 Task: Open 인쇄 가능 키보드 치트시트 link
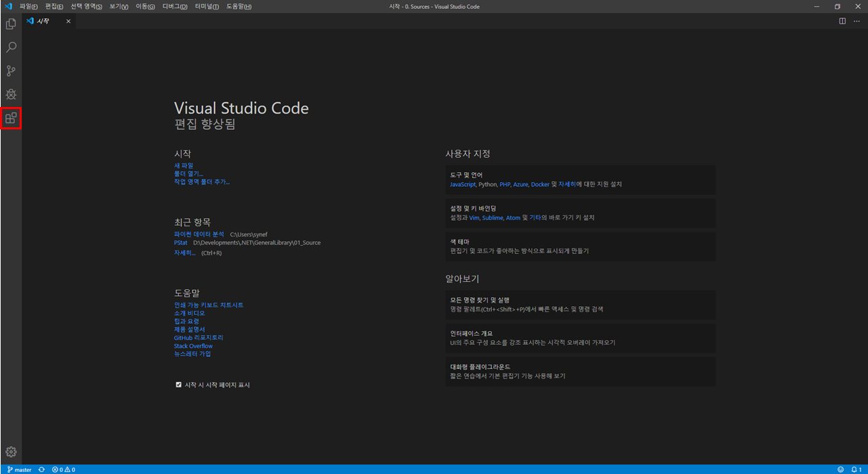209,305
